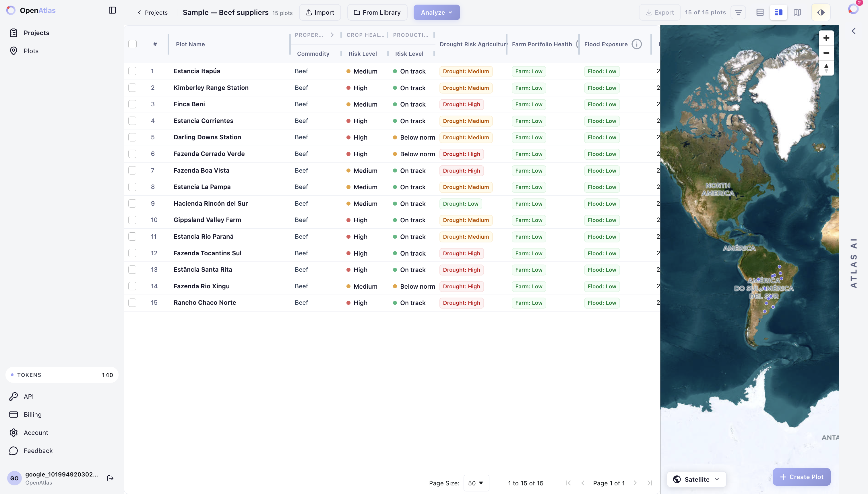Sort by Commodity sub-column header
The image size is (868, 494).
coord(313,54)
